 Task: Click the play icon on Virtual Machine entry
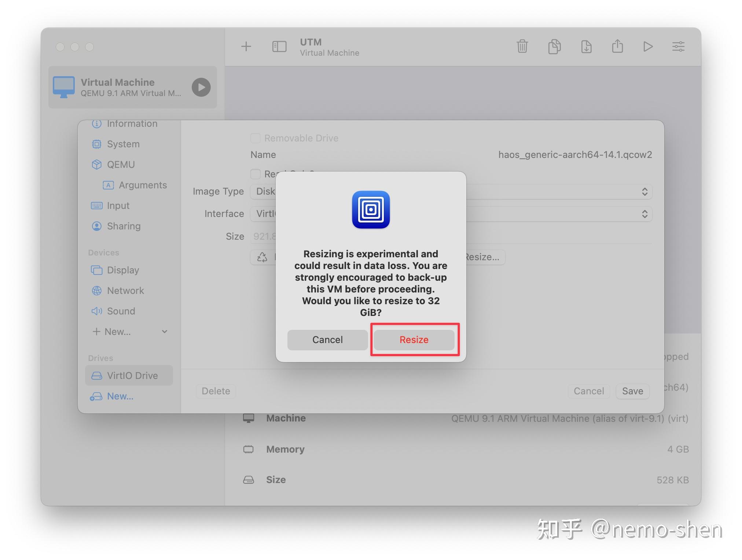(x=201, y=88)
